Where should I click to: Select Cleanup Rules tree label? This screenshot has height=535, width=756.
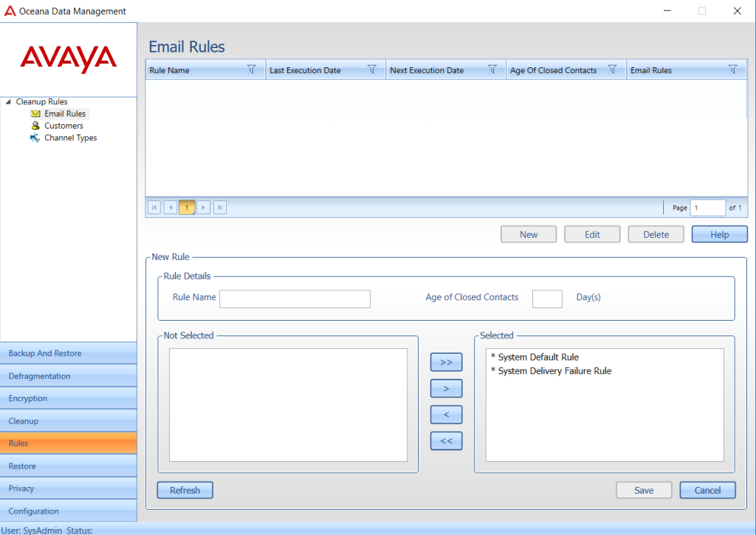41,102
